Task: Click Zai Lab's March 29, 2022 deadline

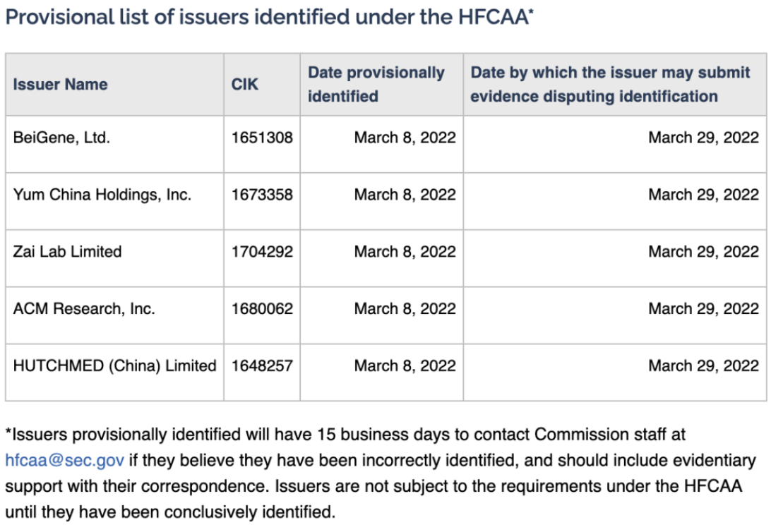Action: 704,251
